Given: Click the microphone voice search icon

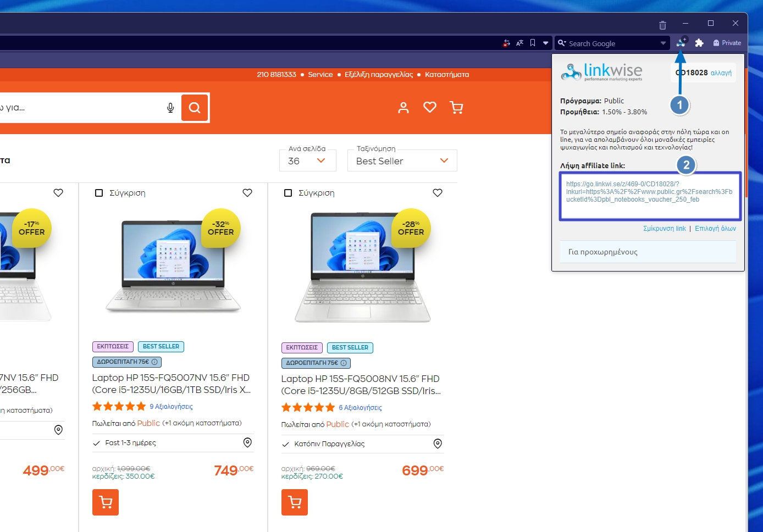Looking at the screenshot, I should coord(170,108).
